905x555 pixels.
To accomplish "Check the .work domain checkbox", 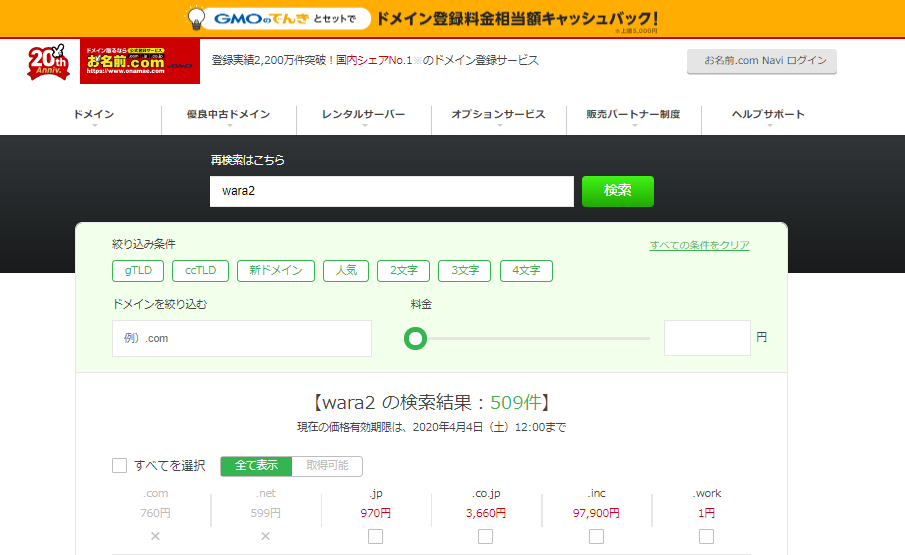I will [706, 537].
